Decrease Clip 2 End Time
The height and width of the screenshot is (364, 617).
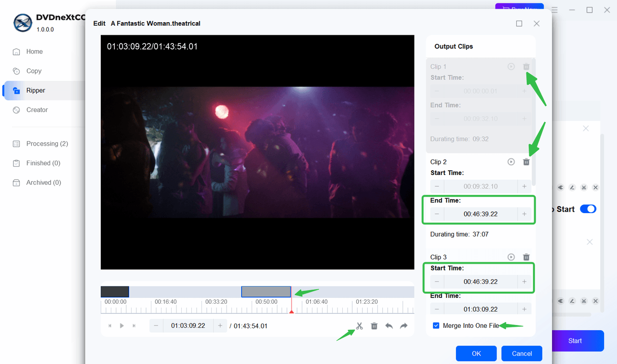click(437, 214)
